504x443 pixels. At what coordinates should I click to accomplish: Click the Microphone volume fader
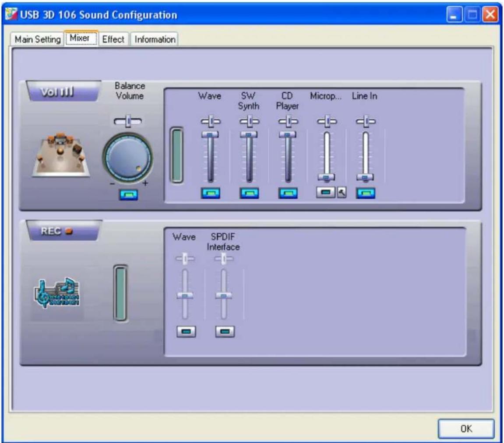[327, 177]
